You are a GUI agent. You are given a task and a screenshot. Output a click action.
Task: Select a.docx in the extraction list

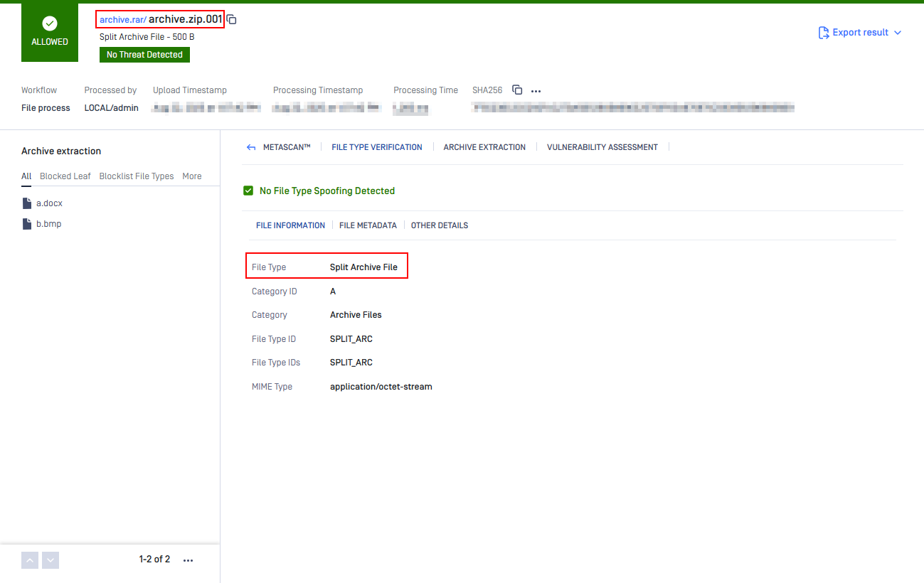click(x=49, y=203)
